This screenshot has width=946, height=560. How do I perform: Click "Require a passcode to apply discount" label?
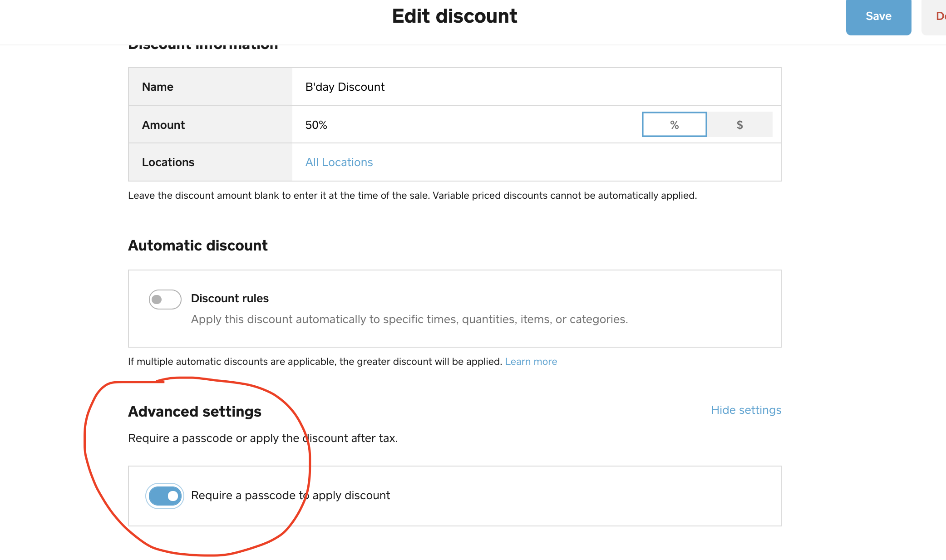291,496
